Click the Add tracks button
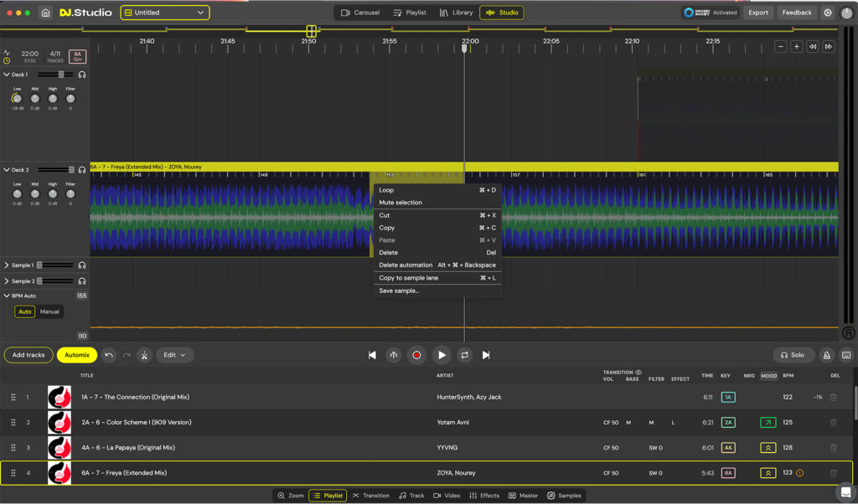858x504 pixels. click(28, 355)
